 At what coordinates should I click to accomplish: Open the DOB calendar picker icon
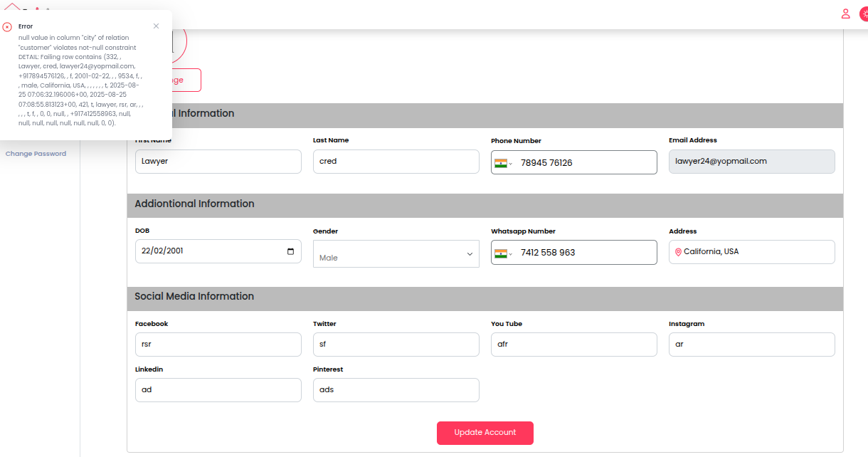click(x=290, y=251)
